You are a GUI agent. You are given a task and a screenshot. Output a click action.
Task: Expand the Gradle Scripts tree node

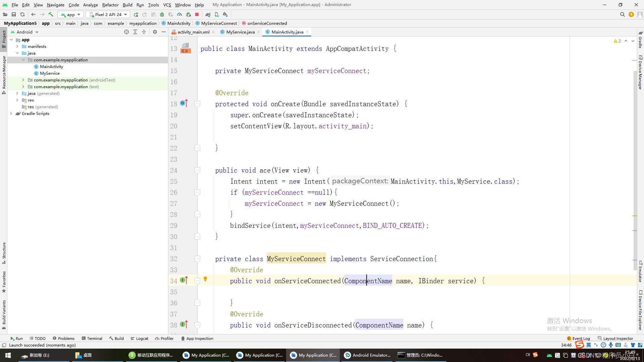pos(11,114)
